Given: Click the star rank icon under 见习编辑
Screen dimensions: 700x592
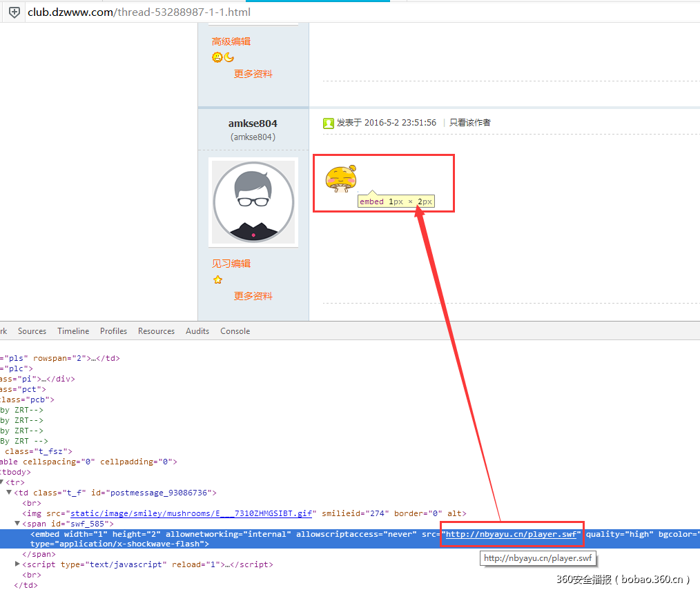Looking at the screenshot, I should point(217,280).
